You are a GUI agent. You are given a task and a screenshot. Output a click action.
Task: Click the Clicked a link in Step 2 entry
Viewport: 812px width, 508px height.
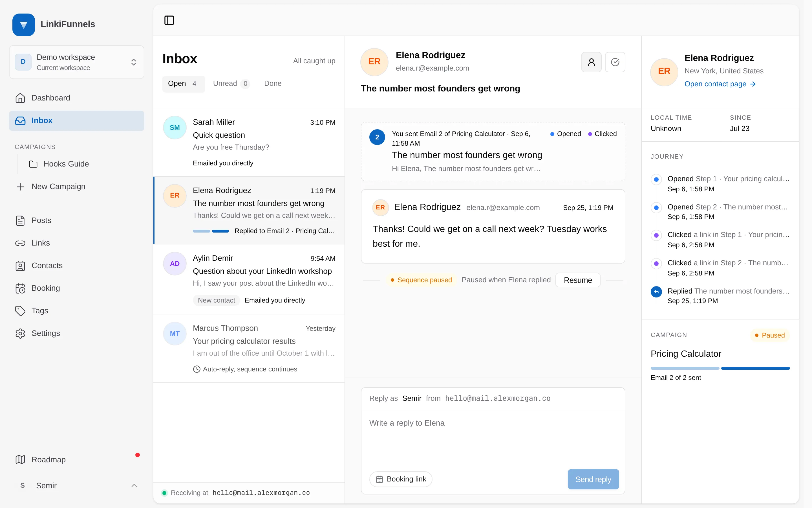click(x=720, y=268)
